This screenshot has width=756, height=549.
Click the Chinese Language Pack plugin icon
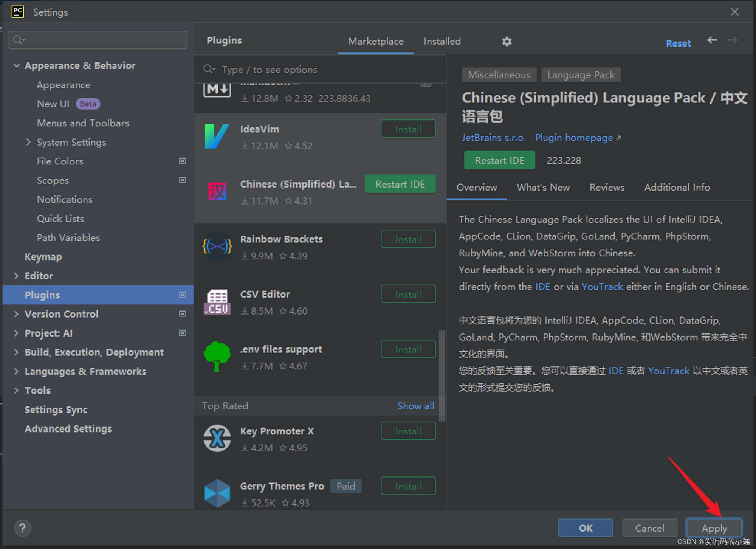pos(217,191)
